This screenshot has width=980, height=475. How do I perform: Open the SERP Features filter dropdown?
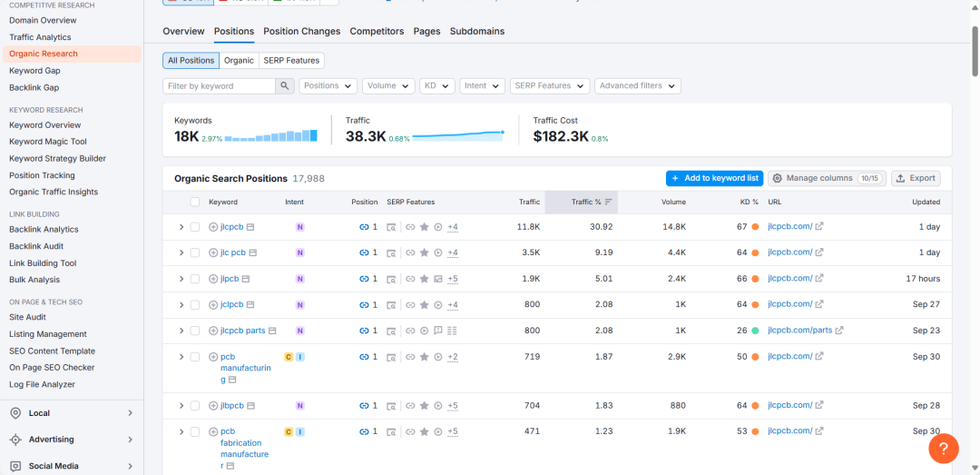pos(549,85)
